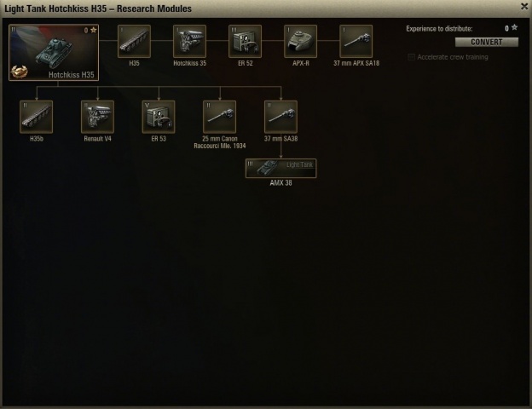Click the star next to Experience to distribute

[515, 27]
